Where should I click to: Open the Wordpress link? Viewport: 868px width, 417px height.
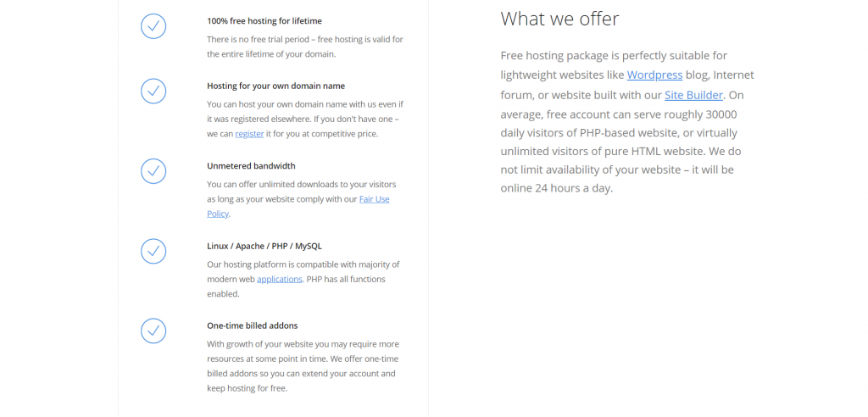click(654, 75)
